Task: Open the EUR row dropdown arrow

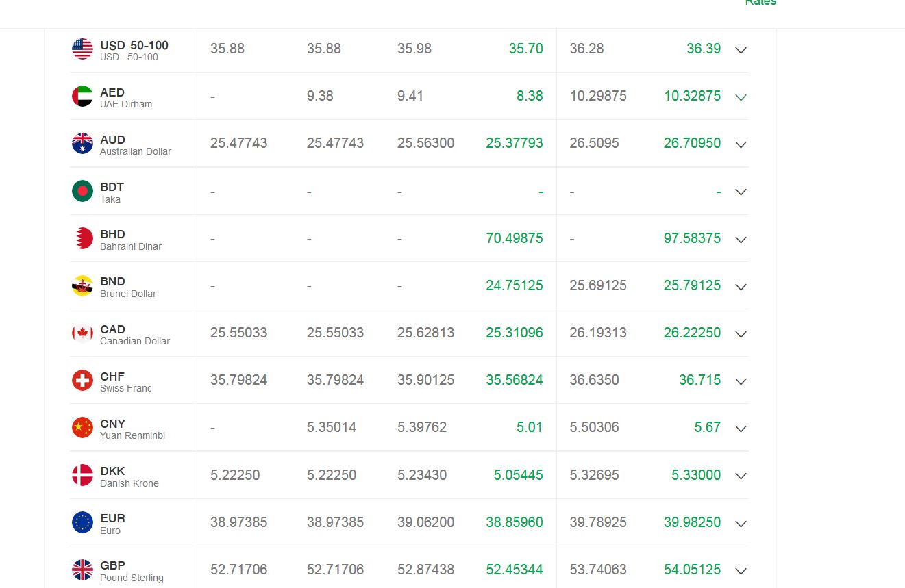Action: click(741, 524)
